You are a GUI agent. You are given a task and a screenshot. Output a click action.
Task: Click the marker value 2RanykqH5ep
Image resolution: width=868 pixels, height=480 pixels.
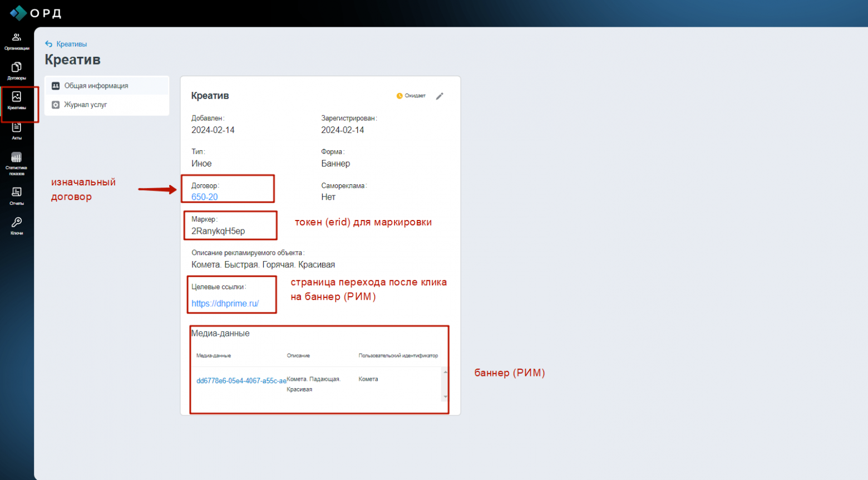[x=218, y=231]
